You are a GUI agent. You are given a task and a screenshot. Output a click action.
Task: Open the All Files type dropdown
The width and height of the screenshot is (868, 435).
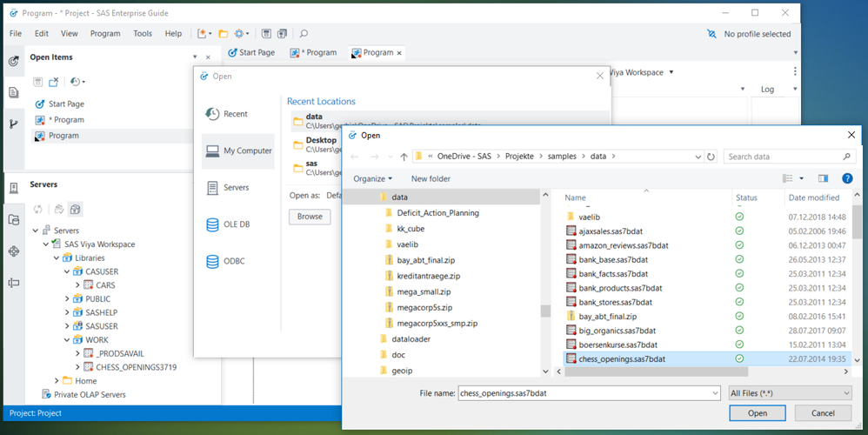point(790,393)
